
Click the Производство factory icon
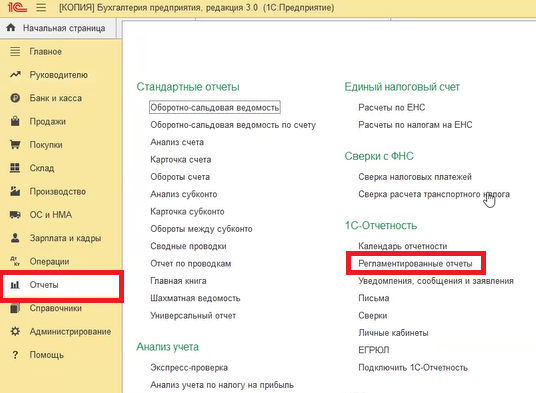pos(15,191)
